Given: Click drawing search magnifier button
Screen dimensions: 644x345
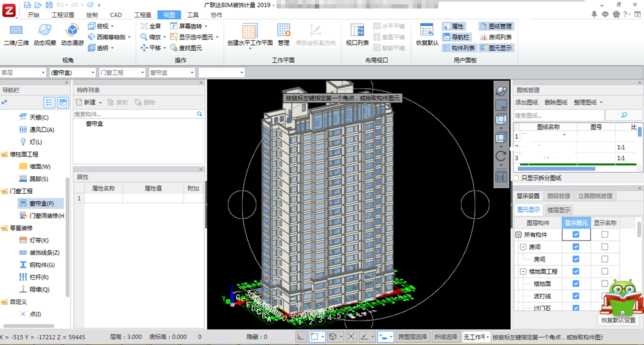Looking at the screenshot, I should [x=624, y=115].
